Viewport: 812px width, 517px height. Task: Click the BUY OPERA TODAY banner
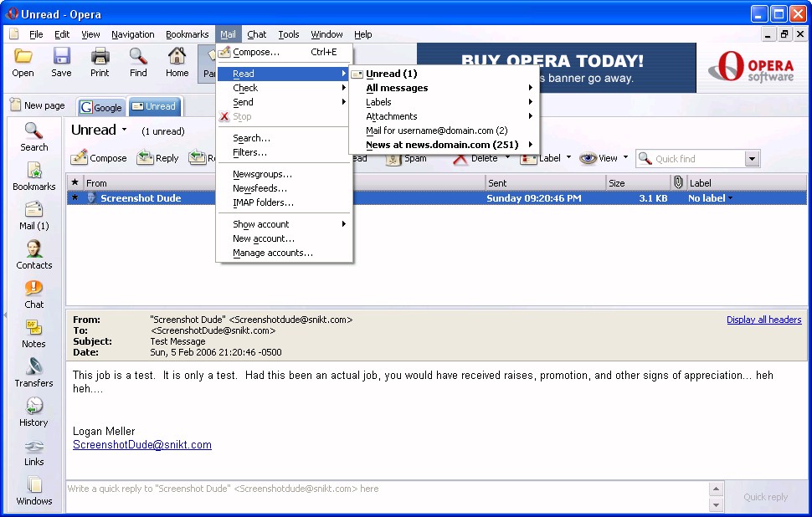coord(556,68)
